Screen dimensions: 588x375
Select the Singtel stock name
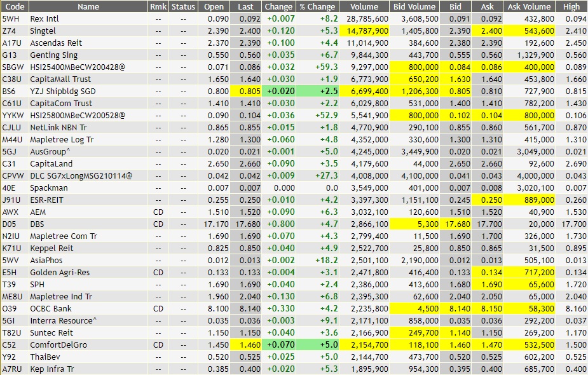click(43, 31)
